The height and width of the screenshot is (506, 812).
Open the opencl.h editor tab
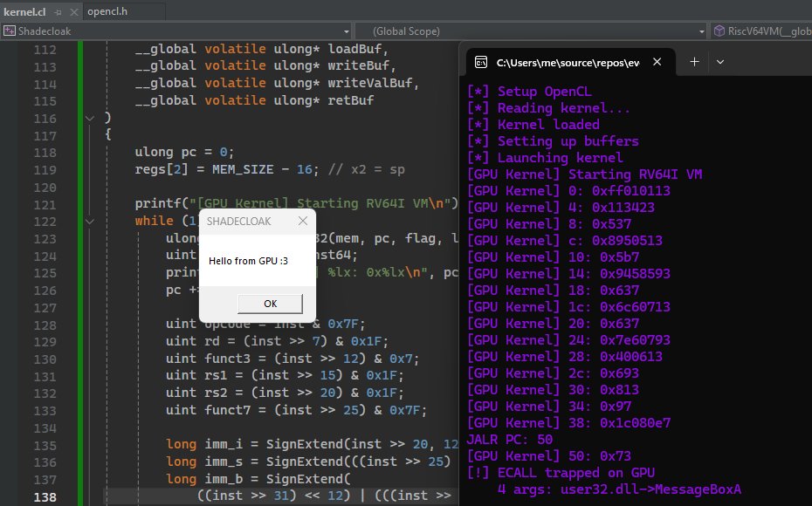tap(107, 11)
